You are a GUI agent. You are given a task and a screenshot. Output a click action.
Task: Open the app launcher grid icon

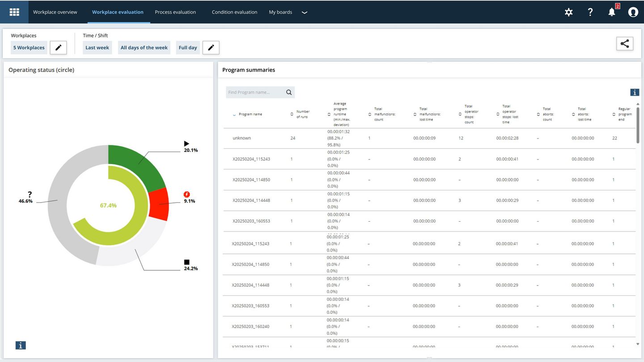14,12
